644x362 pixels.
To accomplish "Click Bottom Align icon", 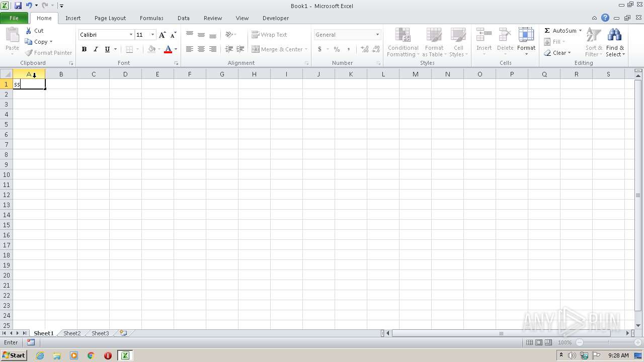I will pos(213,35).
